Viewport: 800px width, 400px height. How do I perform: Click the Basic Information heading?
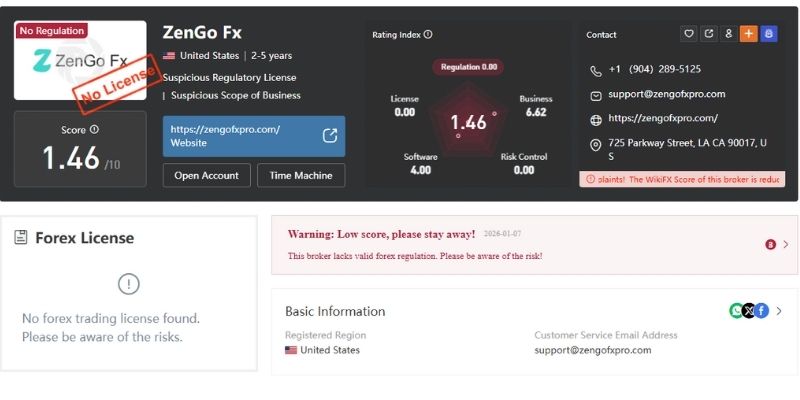[x=335, y=311]
